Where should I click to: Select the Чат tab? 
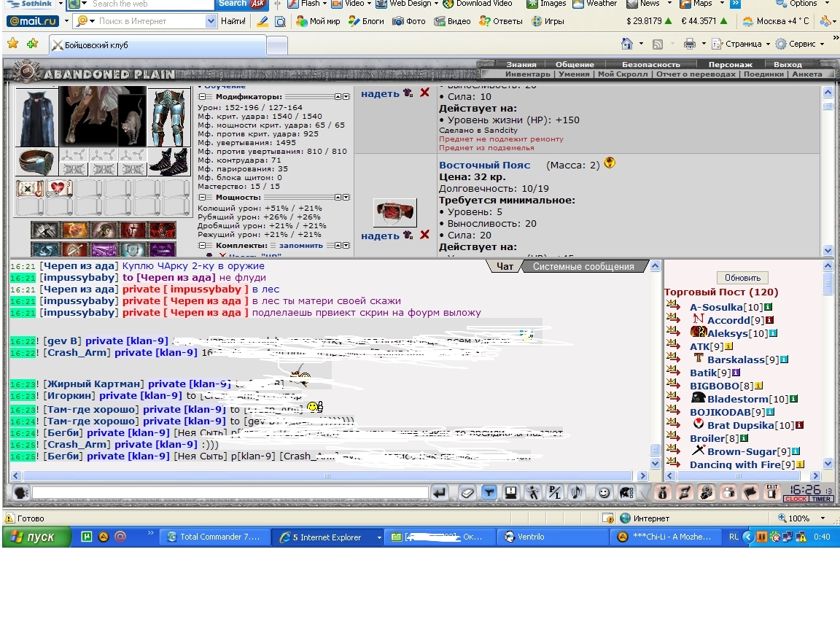505,266
